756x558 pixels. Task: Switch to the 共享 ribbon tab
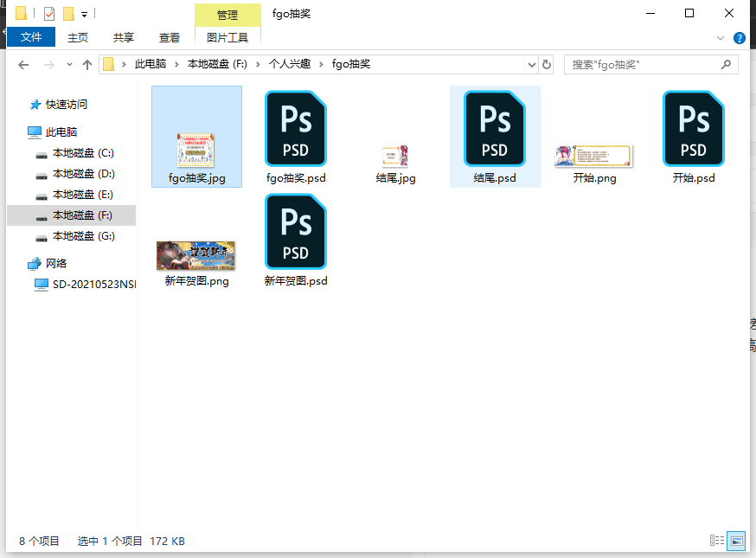[x=124, y=37]
